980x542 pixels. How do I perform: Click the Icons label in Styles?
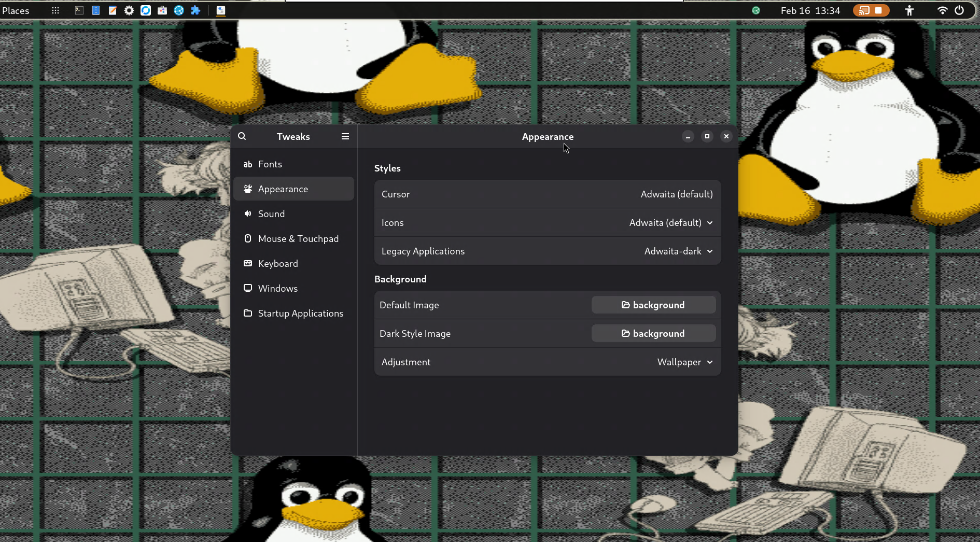click(393, 223)
